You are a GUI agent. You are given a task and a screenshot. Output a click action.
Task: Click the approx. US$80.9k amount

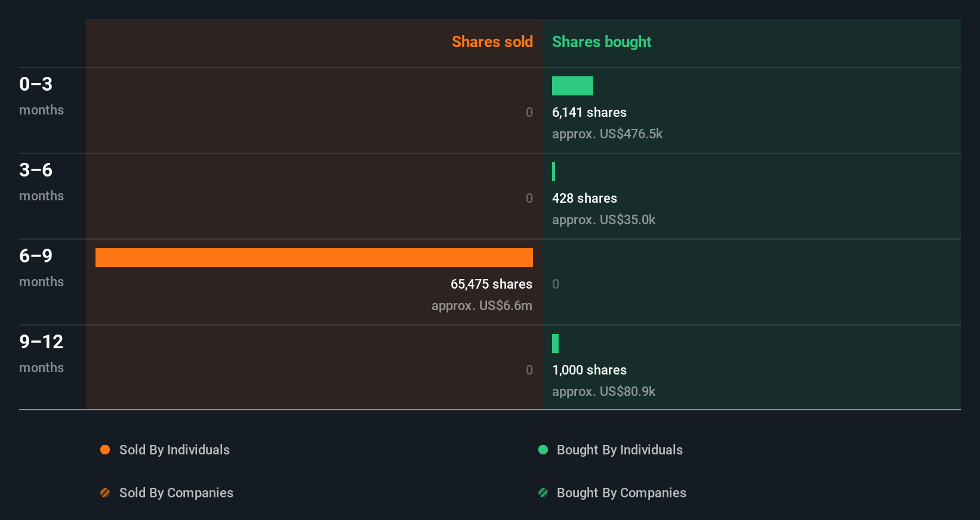603,392
